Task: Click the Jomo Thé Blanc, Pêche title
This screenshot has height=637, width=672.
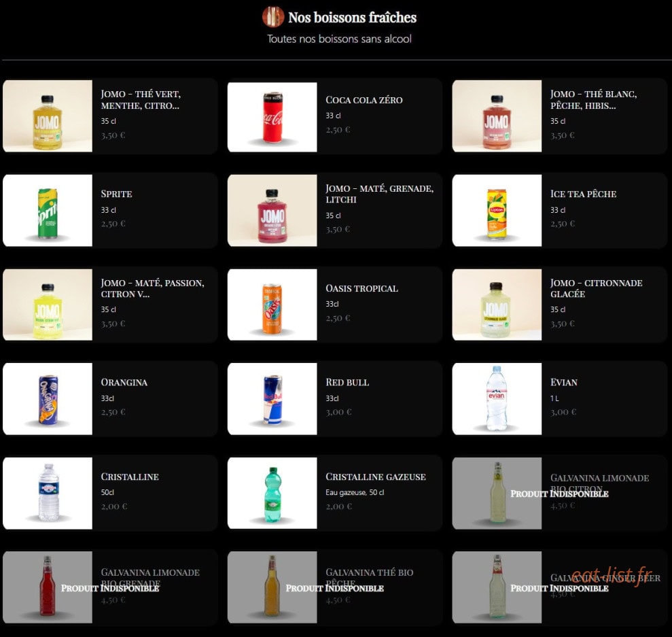Action: [594, 100]
